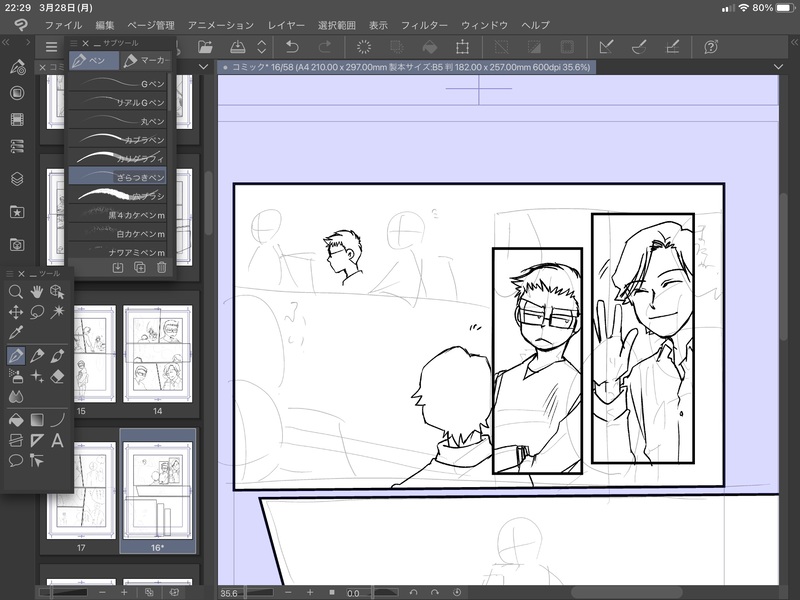This screenshot has height=600, width=800.
Task: Click the delete sub tool trash icon
Action: click(161, 267)
